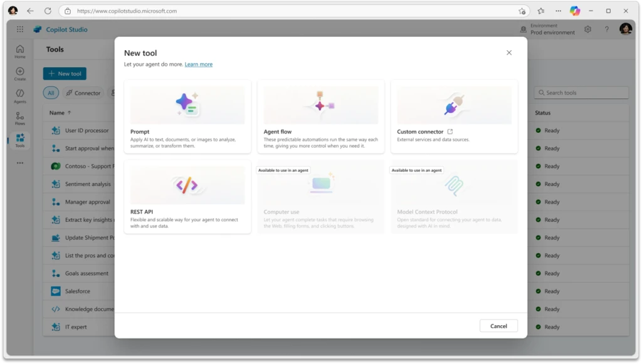Screen dimensions: 642x364
Task: Toggle the Connector filter chip
Action: 83,92
